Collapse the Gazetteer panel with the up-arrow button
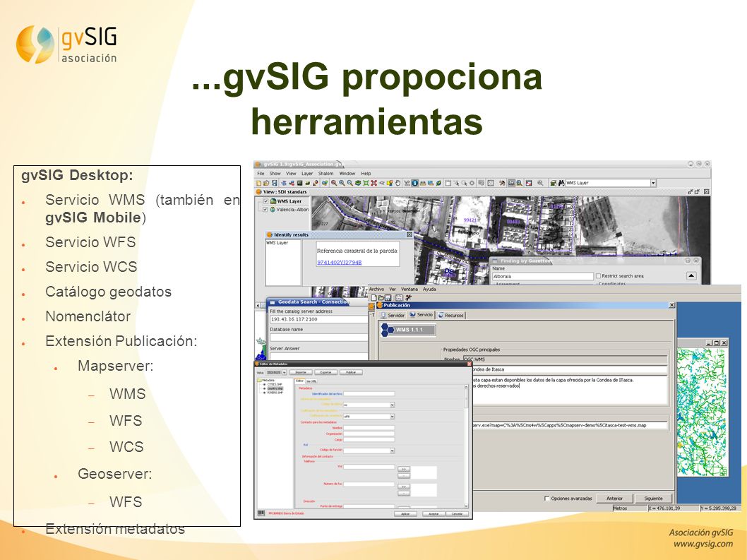The width and height of the screenshot is (747, 560). [x=691, y=276]
